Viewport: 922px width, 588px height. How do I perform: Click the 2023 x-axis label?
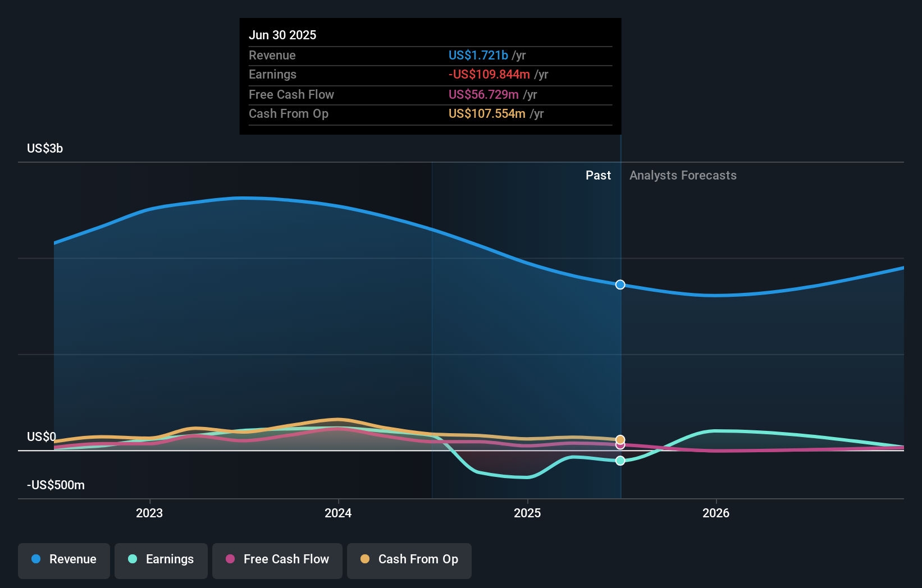pos(149,513)
